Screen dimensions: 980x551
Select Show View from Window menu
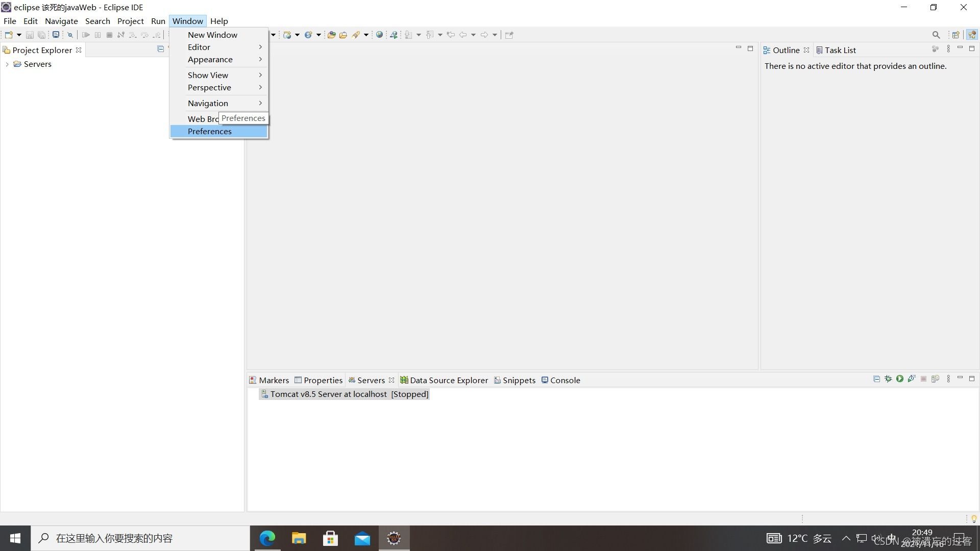(x=207, y=74)
